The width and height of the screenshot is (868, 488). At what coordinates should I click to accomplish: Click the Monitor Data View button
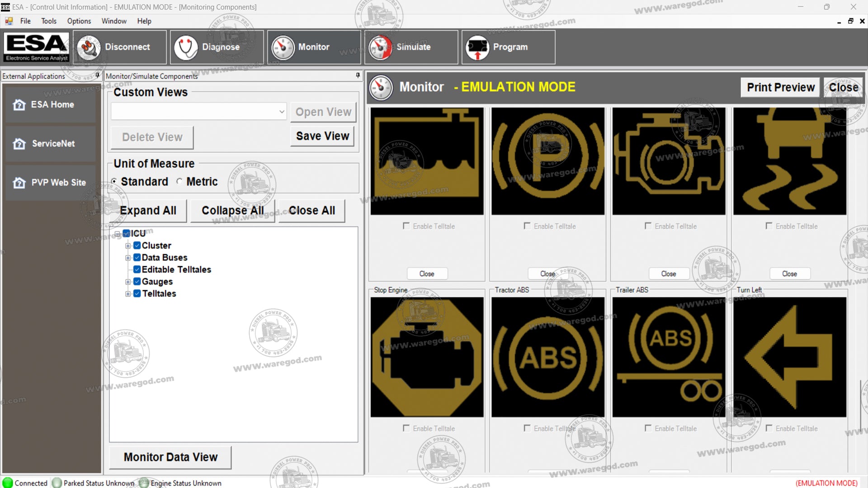[x=170, y=457]
